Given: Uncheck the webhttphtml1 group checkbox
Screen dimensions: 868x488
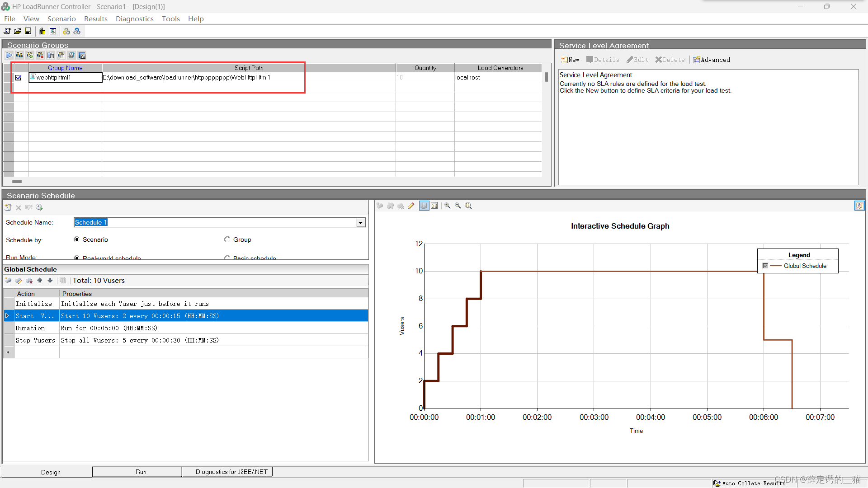Looking at the screenshot, I should pos(19,78).
